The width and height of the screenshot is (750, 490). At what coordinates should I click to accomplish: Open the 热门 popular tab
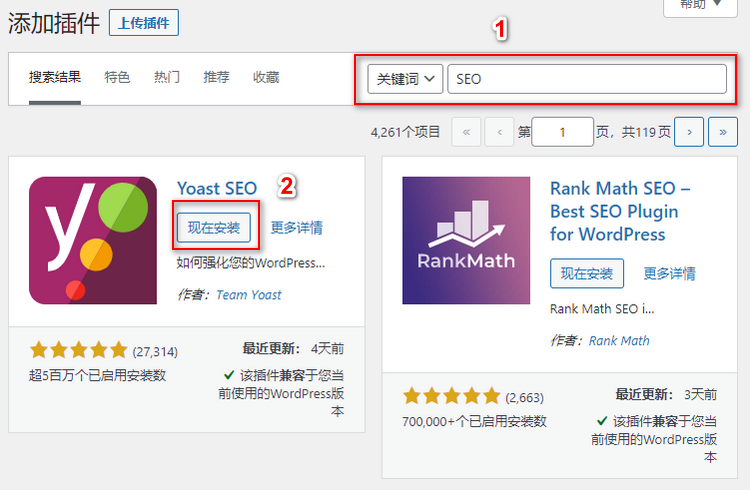(x=166, y=77)
